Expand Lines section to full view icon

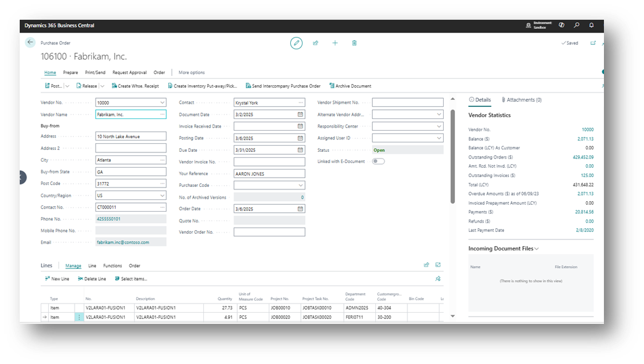438,265
